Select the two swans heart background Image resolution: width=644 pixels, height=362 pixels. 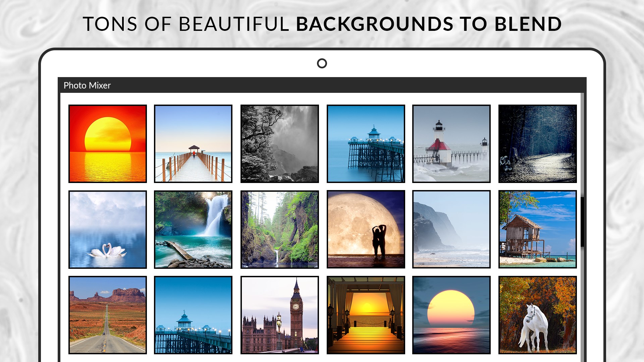pos(108,230)
